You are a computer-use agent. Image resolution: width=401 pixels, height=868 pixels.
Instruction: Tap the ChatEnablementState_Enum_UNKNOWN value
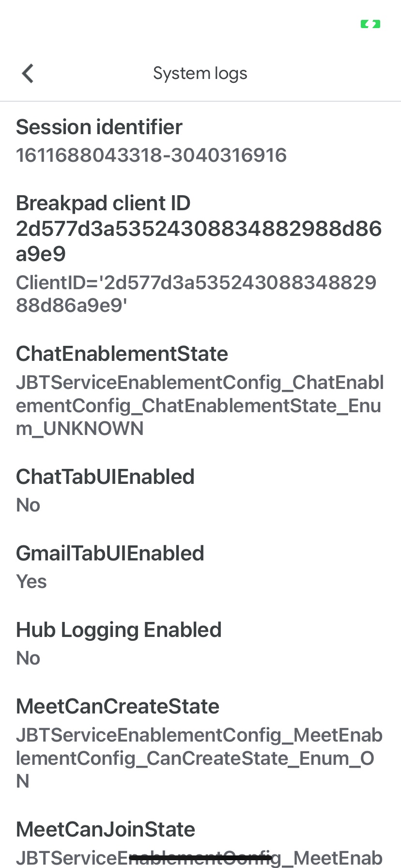pos(200,405)
